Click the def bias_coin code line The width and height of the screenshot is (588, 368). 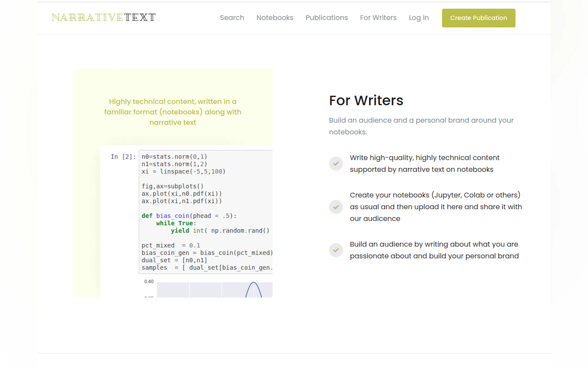point(189,216)
